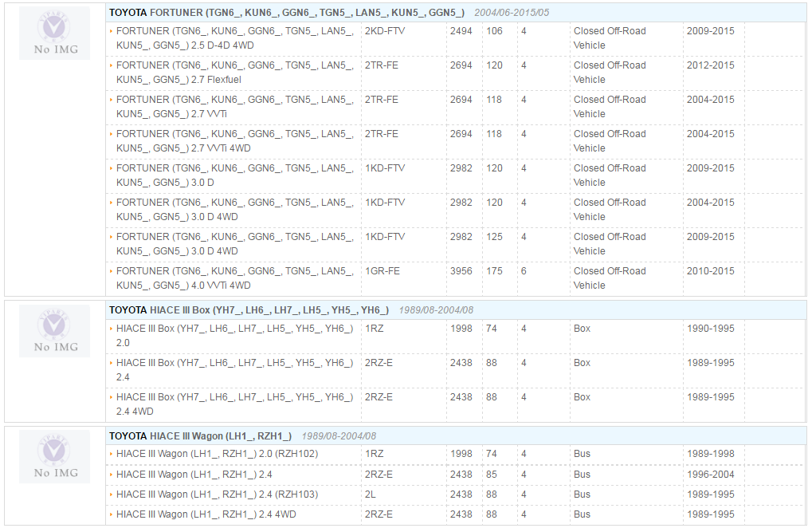Click the FORTUNER 4.0 VVTi 4WD entry

point(234,278)
